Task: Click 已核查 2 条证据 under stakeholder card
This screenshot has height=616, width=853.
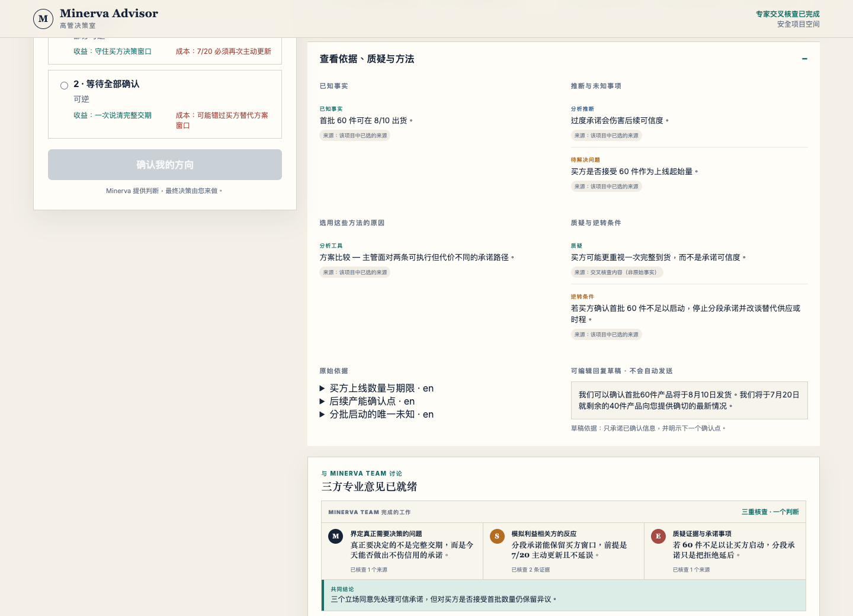Action: [531, 570]
